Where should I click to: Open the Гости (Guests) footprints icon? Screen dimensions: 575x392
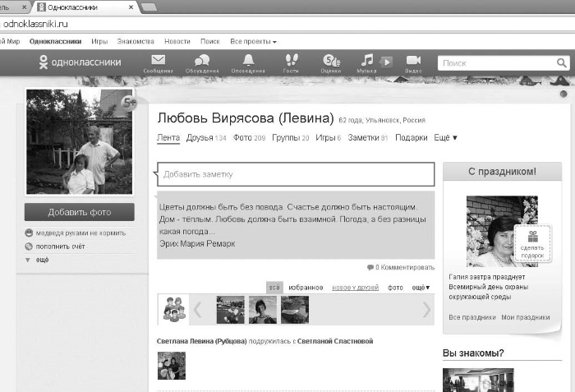pyautogui.click(x=291, y=62)
